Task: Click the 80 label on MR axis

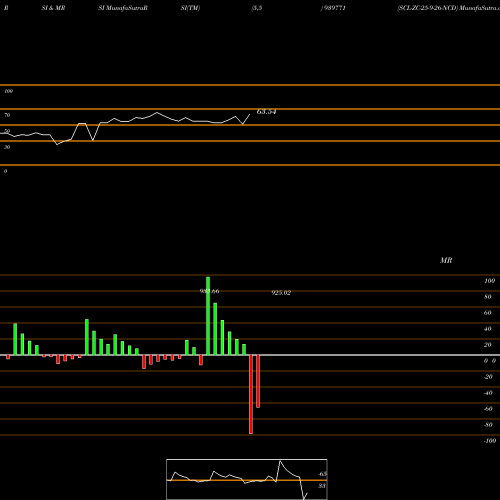Action: [488, 297]
